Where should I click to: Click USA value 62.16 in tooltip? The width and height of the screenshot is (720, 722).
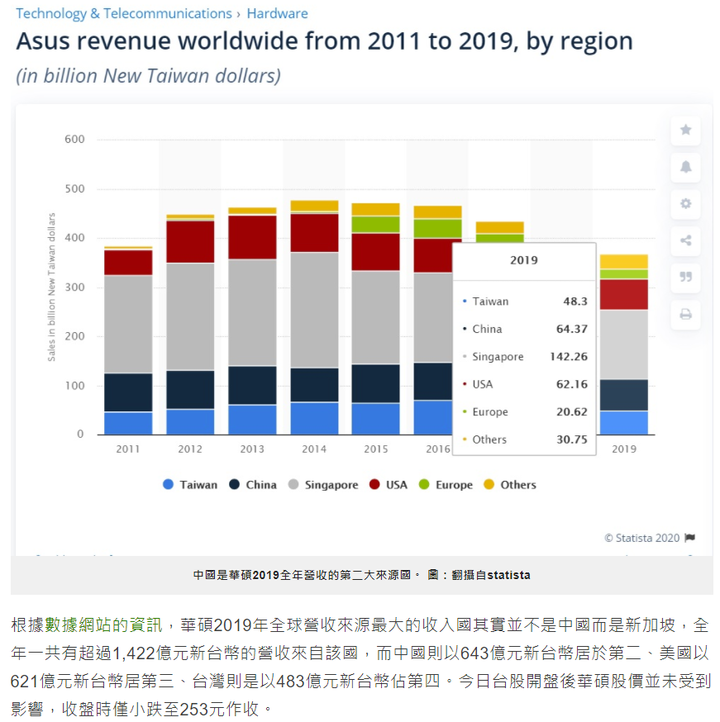click(572, 384)
